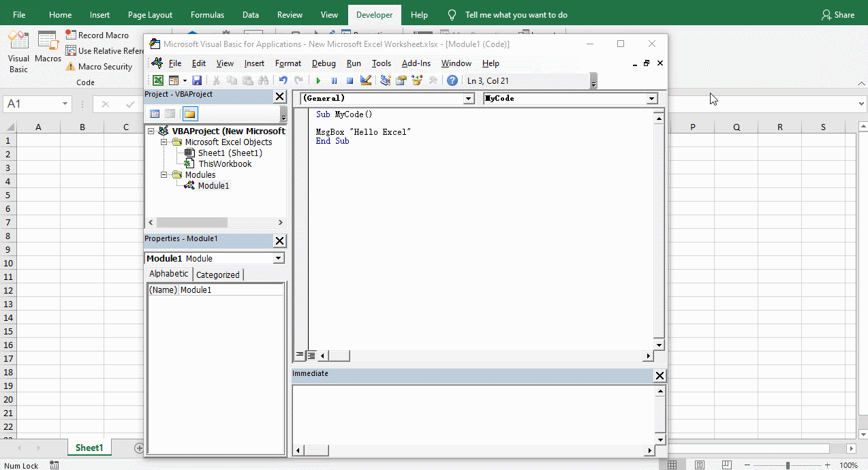Viewport: 868px width, 470px height.
Task: Toggle Use Relative References in Excel ribbon
Action: pos(104,51)
